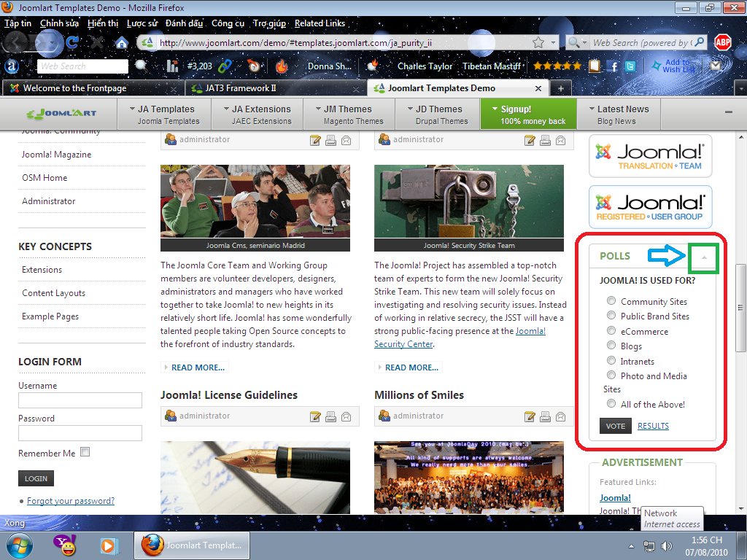This screenshot has width=747, height=560.
Task: Open the JD Themes dropdown
Action: pyautogui.click(x=438, y=114)
